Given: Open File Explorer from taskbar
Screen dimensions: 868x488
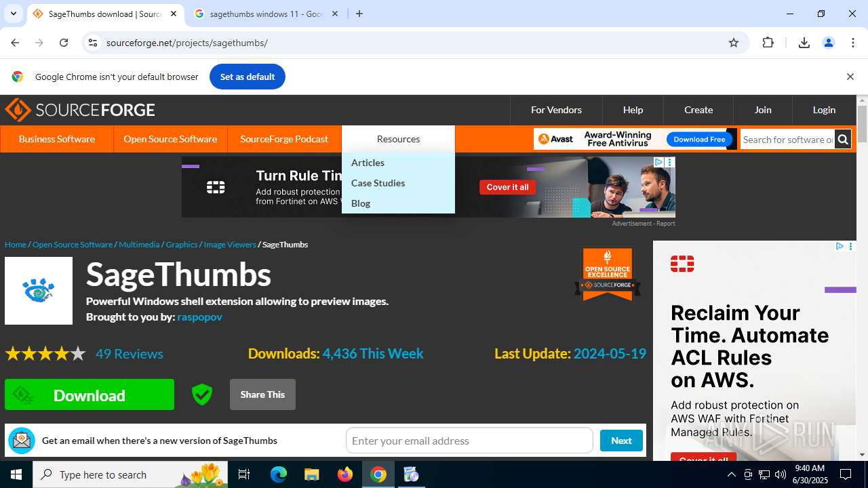Looking at the screenshot, I should coord(311,474).
